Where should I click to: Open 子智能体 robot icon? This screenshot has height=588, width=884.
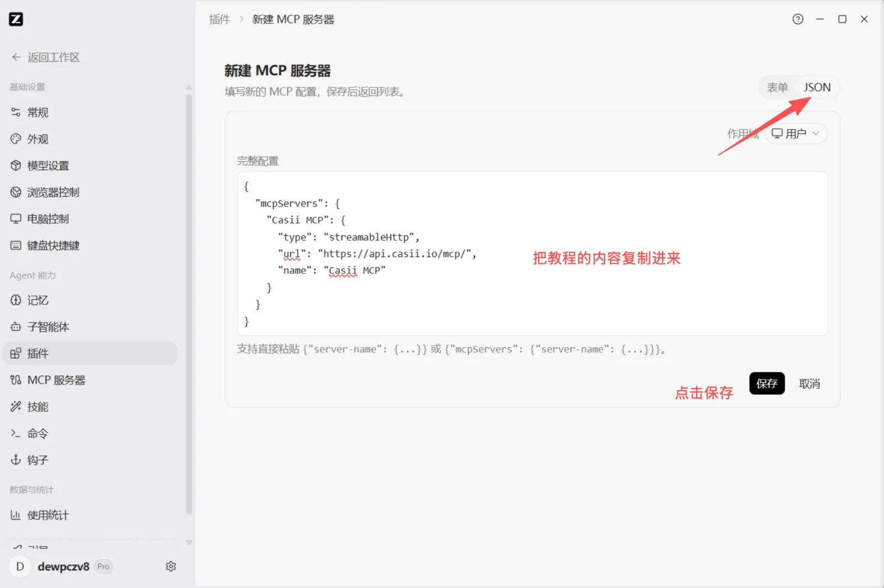click(x=16, y=327)
